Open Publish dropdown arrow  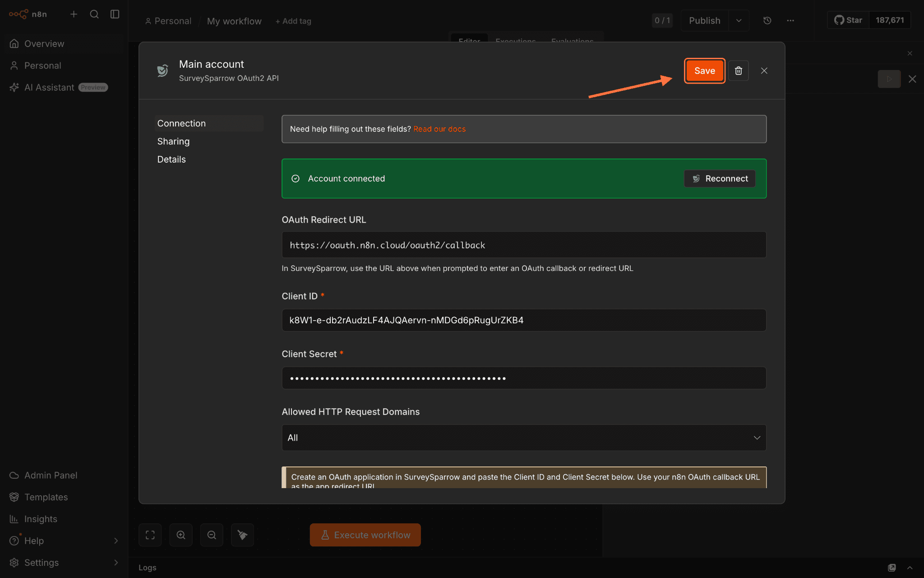tap(739, 20)
